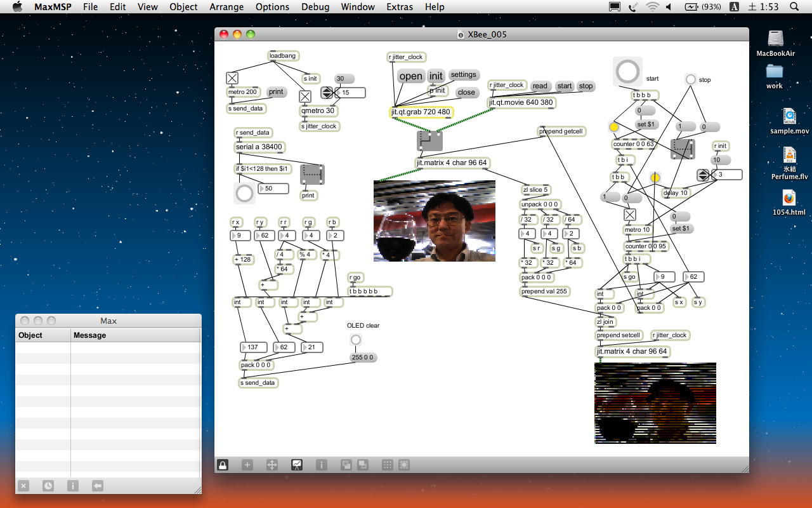Enable the toggle above metro 200
Screen dimensions: 812x508
(x=232, y=78)
